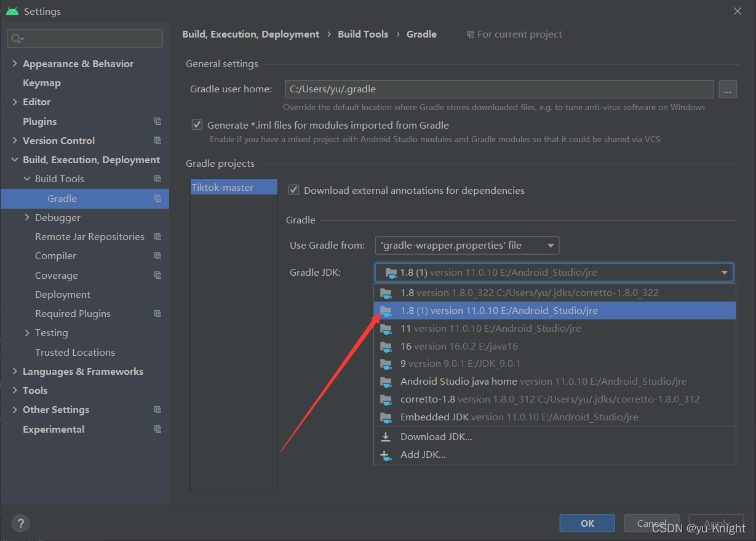Click project-level icon next to Version Control
This screenshot has height=541, width=756.
[158, 140]
